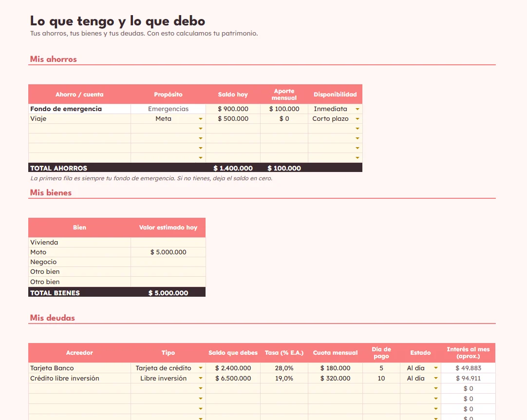The image size is (527, 420).
Task: Click the Mis bienes section heading
Action: click(x=51, y=192)
